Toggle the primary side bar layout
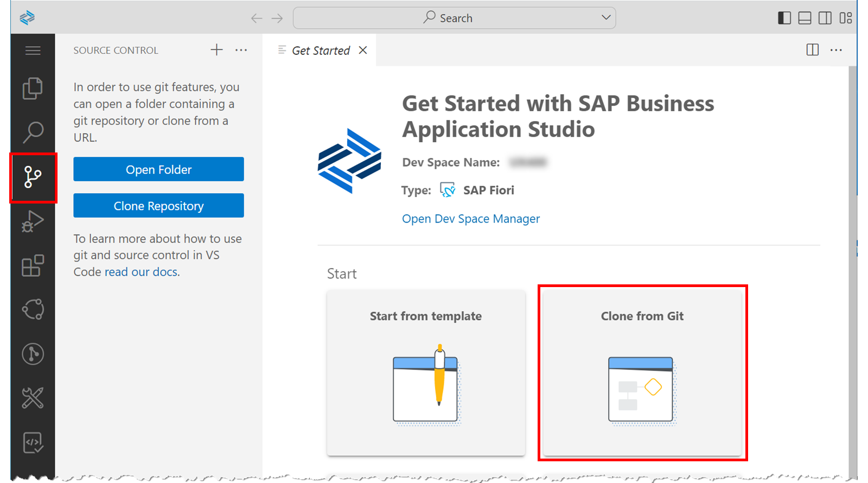 [784, 18]
